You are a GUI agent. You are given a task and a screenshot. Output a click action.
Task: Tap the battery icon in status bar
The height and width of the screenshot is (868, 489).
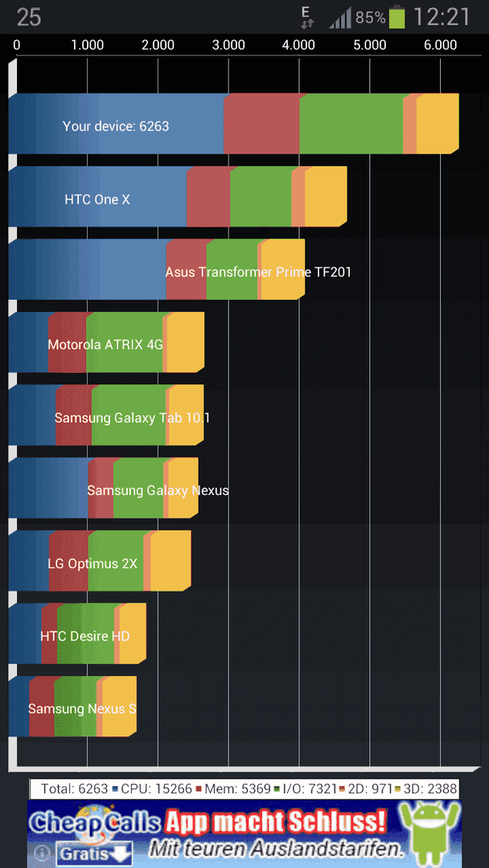click(x=397, y=17)
